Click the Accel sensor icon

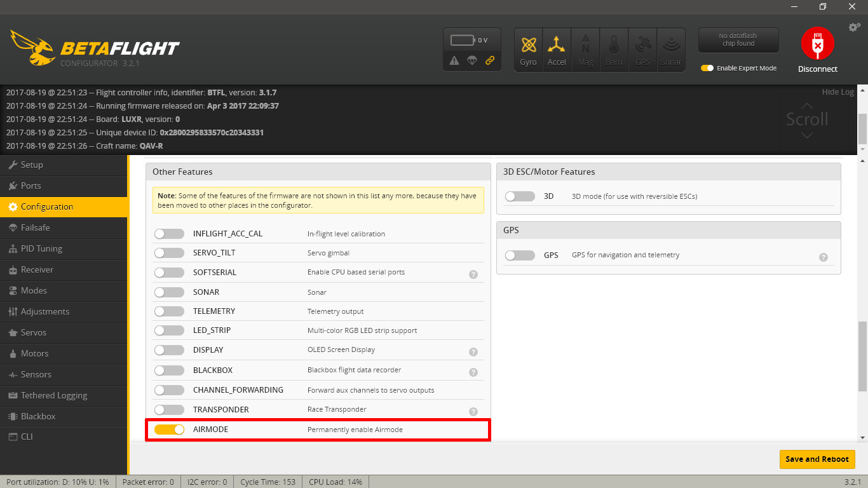click(557, 50)
